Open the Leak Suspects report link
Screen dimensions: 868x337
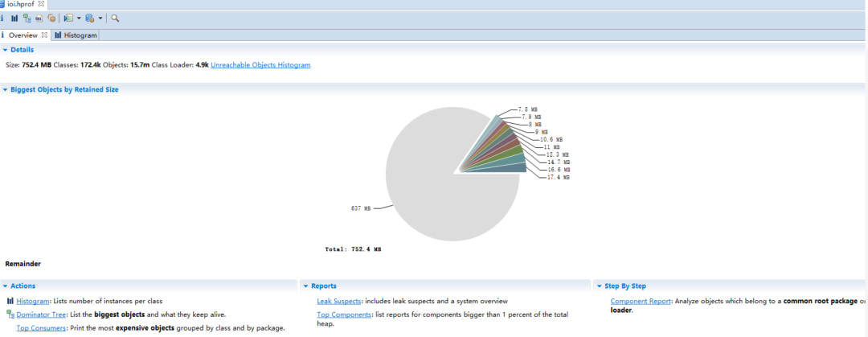[x=339, y=301]
